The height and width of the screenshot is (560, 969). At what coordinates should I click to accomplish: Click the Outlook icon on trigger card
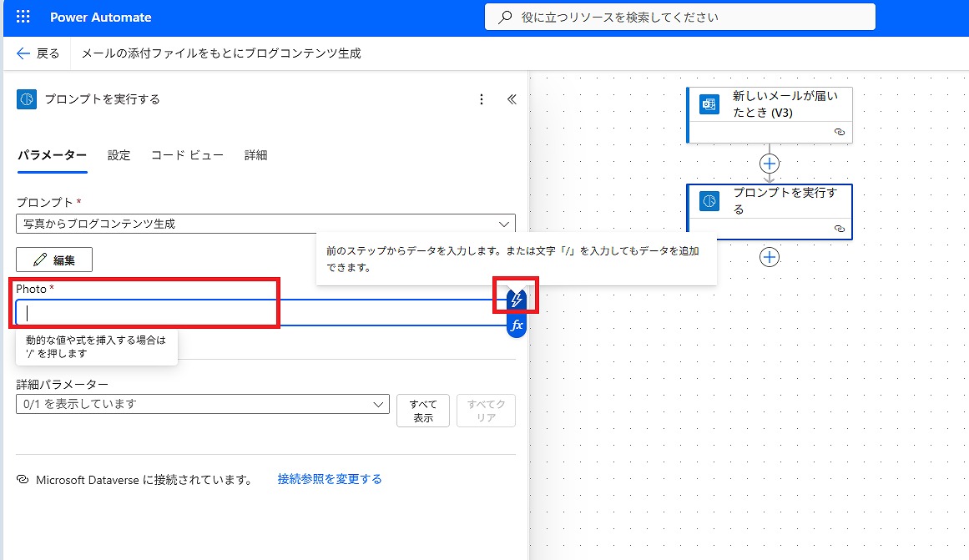tap(709, 104)
